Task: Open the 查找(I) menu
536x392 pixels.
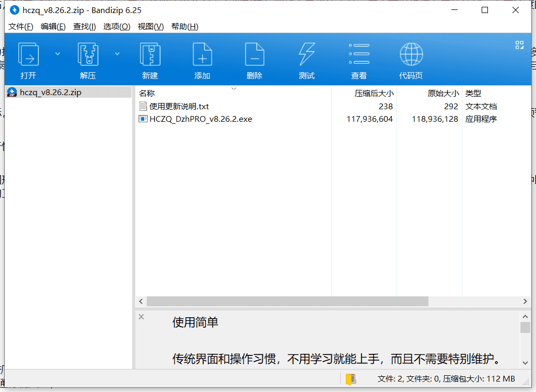Action: (x=85, y=27)
